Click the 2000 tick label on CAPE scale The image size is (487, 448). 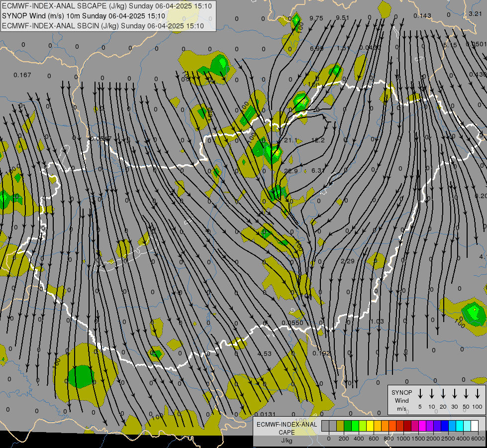pos(433,439)
